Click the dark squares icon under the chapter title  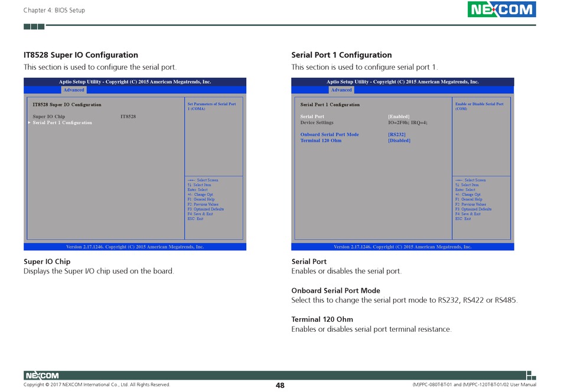point(34,27)
